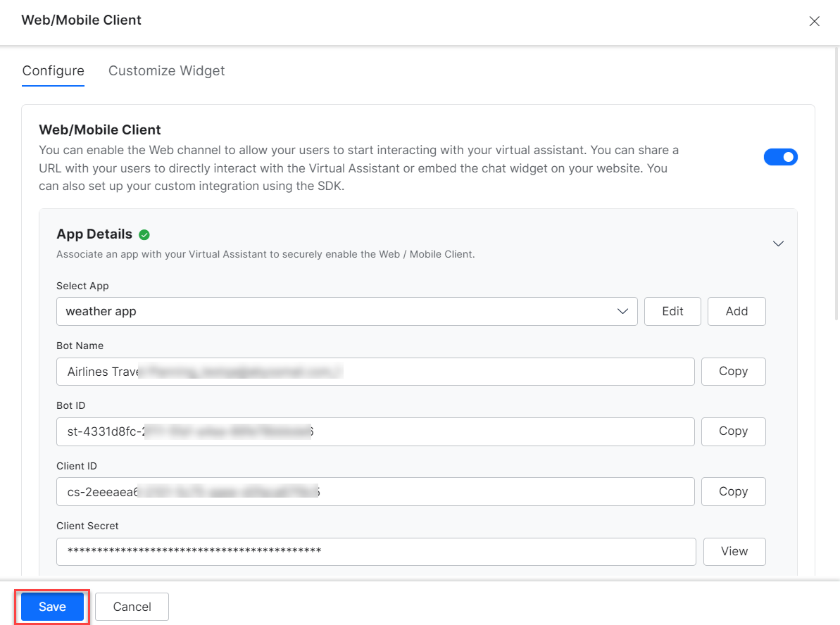This screenshot has width=840, height=625.
Task: View the hidden Client Secret
Action: (734, 552)
